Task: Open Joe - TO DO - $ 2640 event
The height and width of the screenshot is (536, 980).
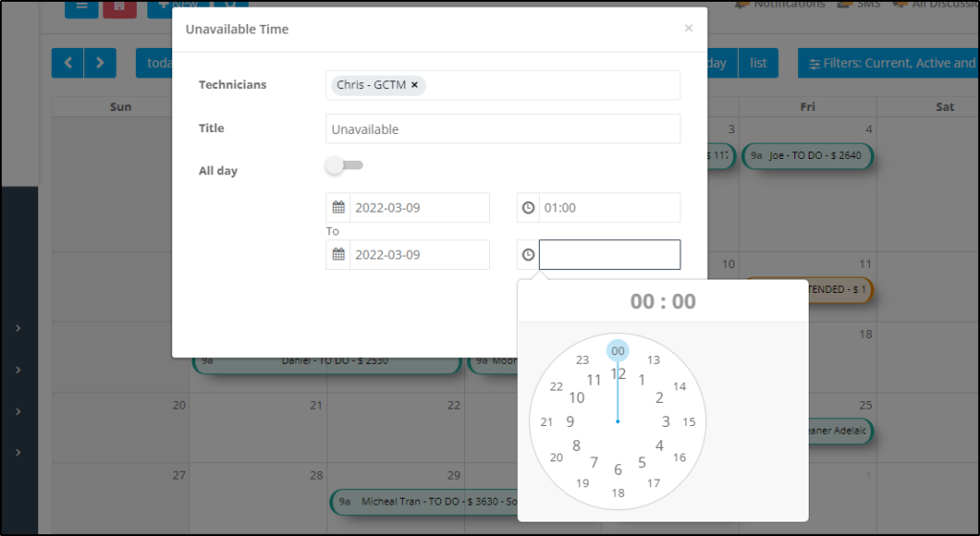Action: [x=807, y=156]
